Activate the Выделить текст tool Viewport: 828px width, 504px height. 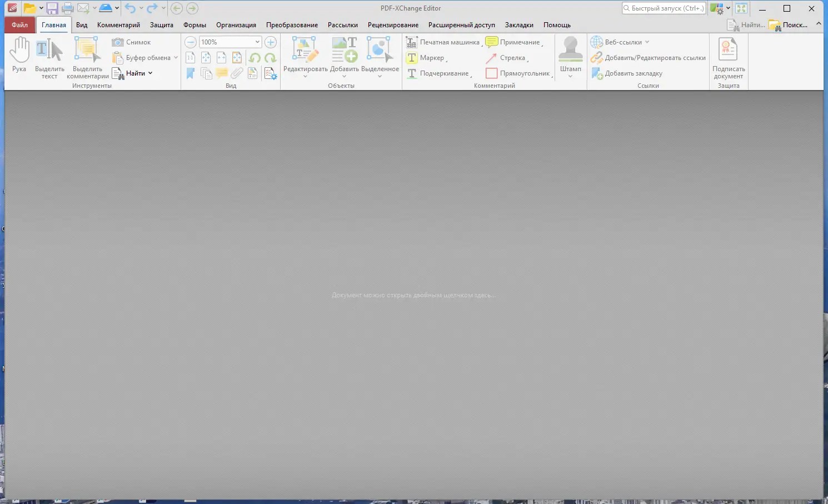coord(49,59)
